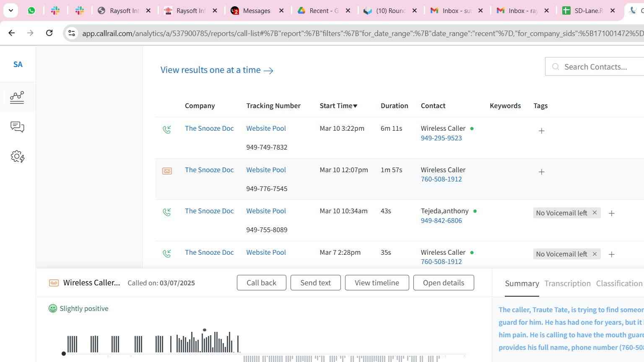Open the Classification tab
644x362 pixels.
pos(619,284)
